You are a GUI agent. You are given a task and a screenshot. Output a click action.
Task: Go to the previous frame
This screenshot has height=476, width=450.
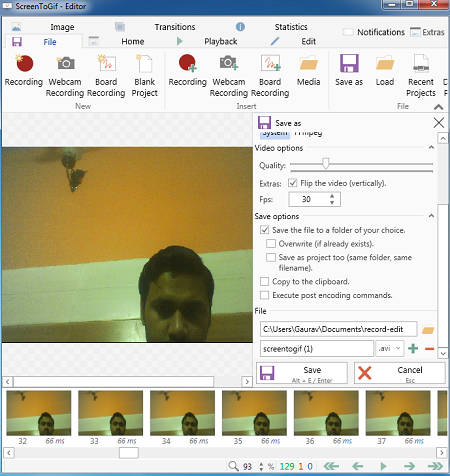[358, 466]
